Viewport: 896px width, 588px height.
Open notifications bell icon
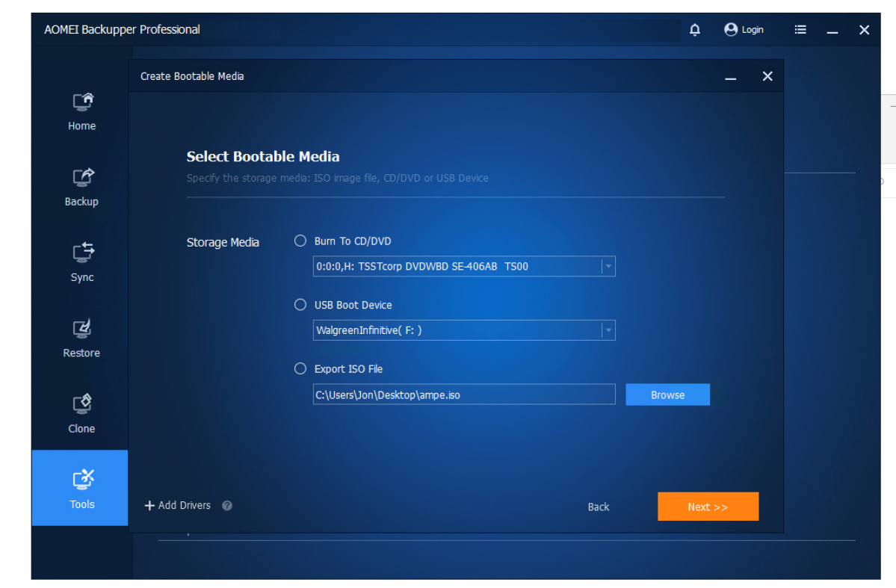pos(694,30)
